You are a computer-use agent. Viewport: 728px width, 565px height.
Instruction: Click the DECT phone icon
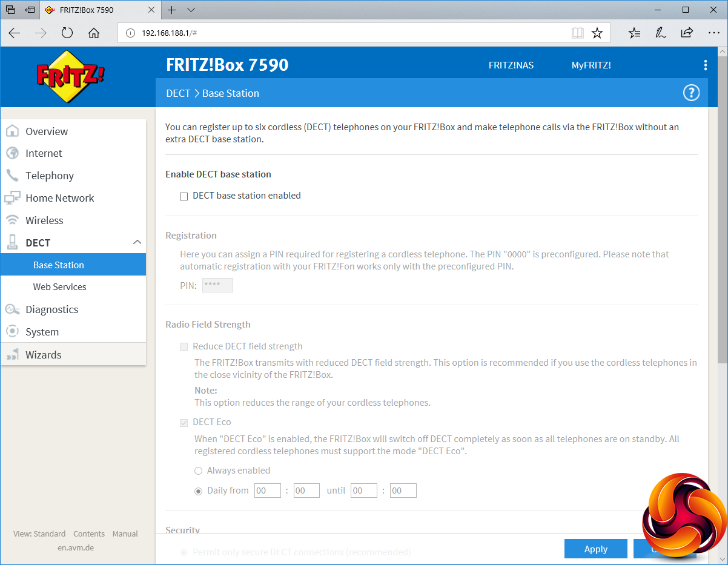point(12,242)
